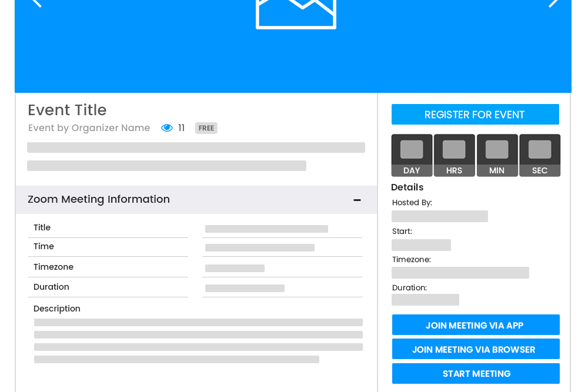This screenshot has width=588, height=392.
Task: Click the minus disclosure control
Action: tap(357, 200)
